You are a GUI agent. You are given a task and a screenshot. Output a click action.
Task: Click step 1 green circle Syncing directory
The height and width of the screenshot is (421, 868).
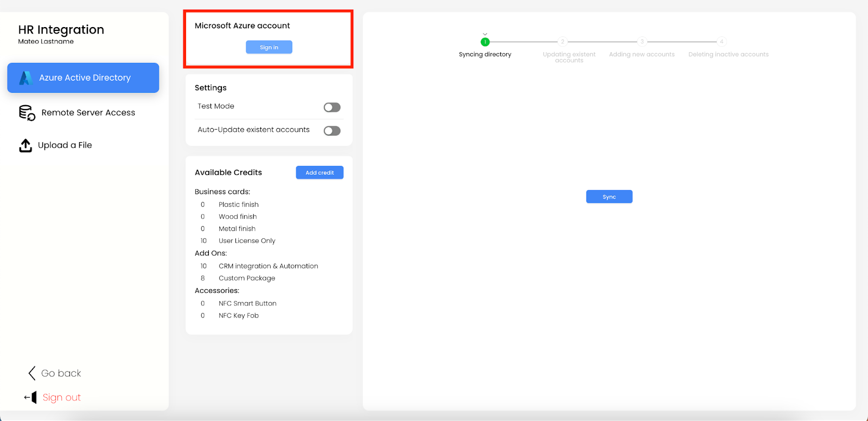[485, 42]
